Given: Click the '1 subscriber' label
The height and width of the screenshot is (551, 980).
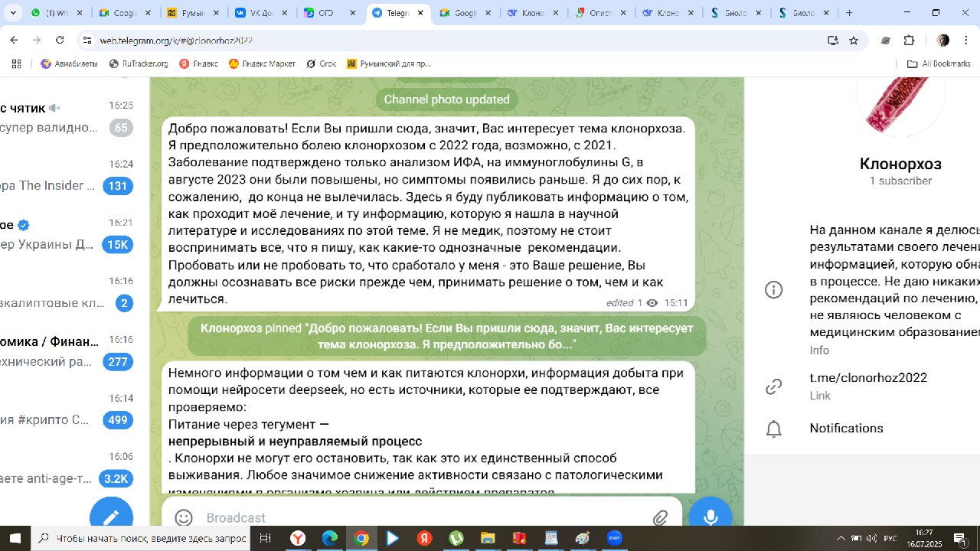Looking at the screenshot, I should [x=900, y=181].
